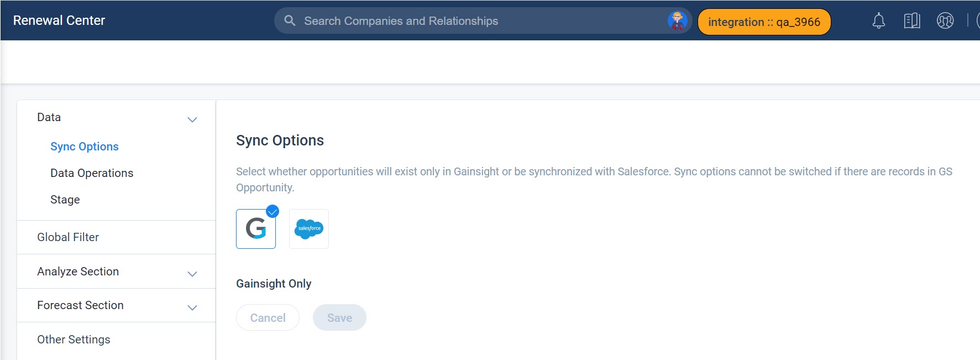Image resolution: width=980 pixels, height=360 pixels.
Task: Go to Stage settings
Action: (x=65, y=200)
